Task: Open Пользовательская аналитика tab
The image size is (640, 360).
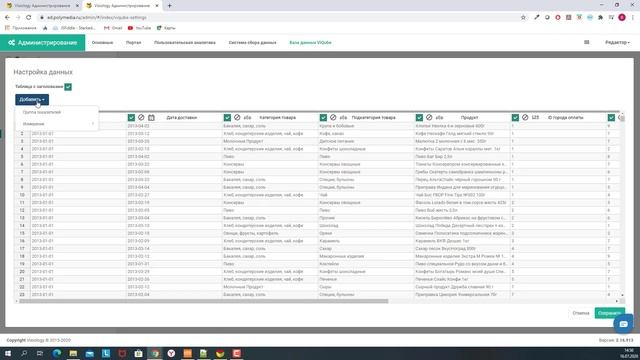Action: (x=185, y=42)
